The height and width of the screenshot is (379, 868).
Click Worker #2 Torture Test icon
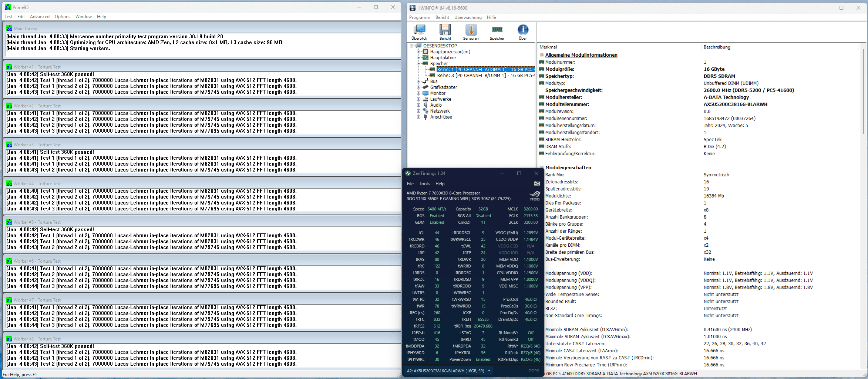point(9,106)
